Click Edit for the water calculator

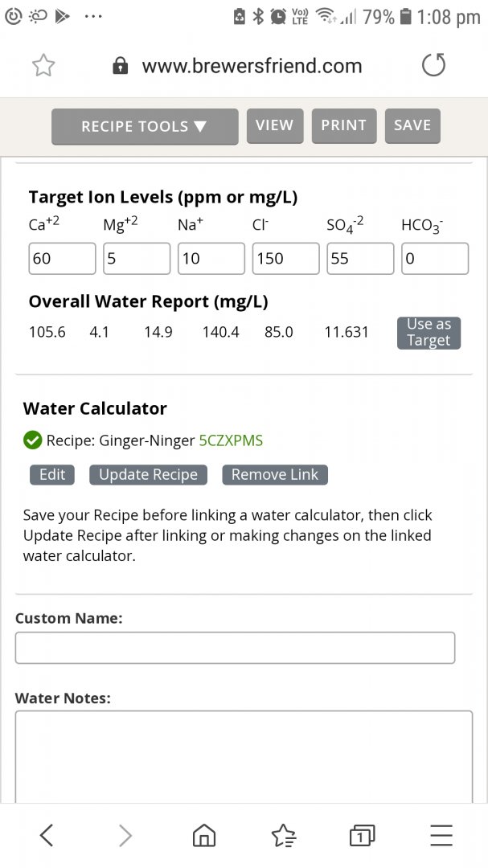(52, 475)
